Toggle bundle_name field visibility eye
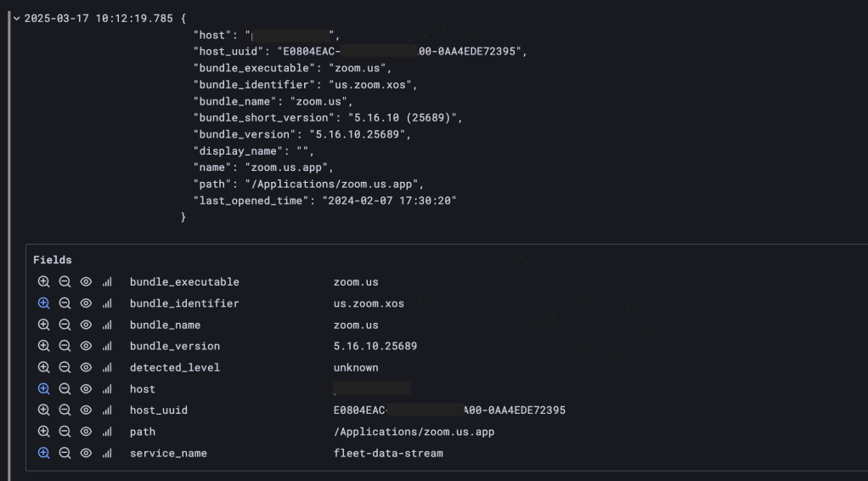868x481 pixels. point(86,325)
